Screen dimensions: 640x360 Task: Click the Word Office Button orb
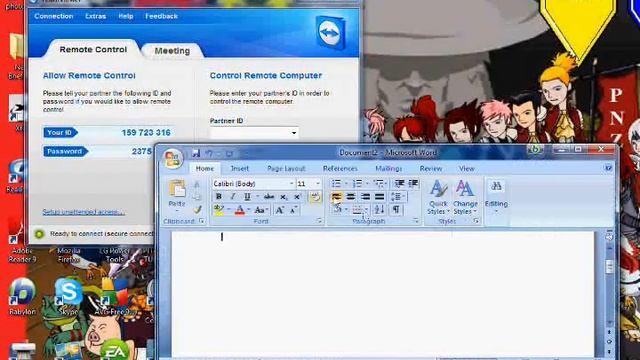[173, 158]
